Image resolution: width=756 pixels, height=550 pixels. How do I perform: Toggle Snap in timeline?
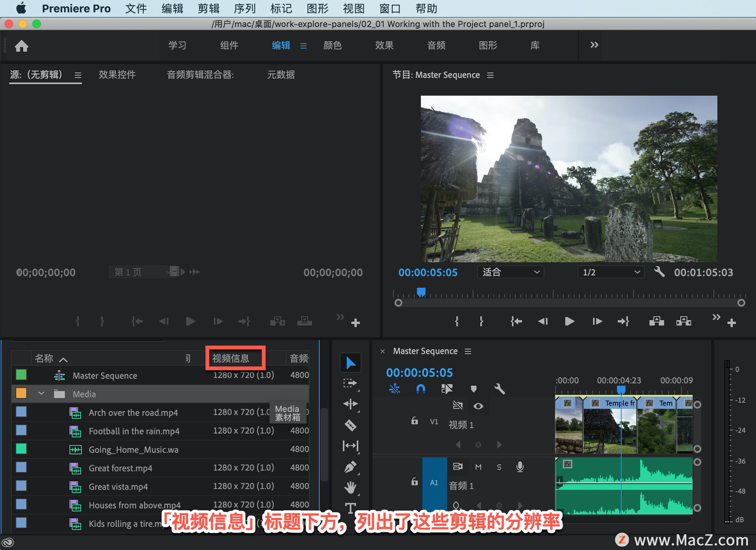click(x=421, y=389)
